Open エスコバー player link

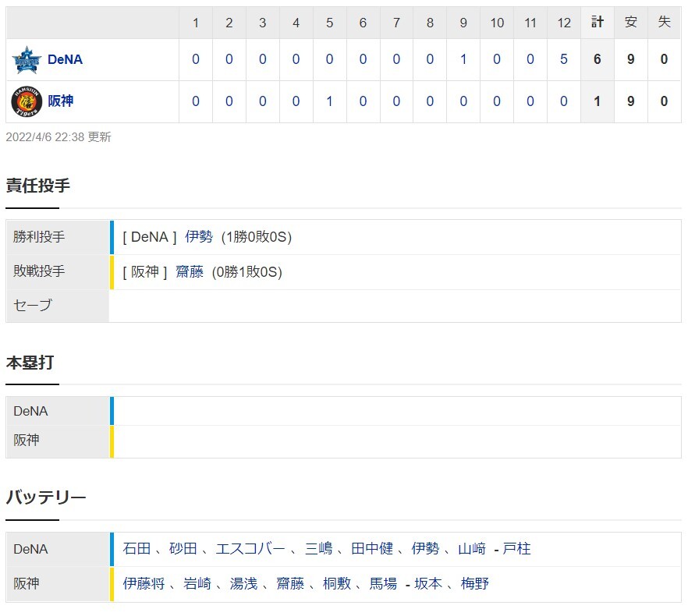[x=250, y=548]
